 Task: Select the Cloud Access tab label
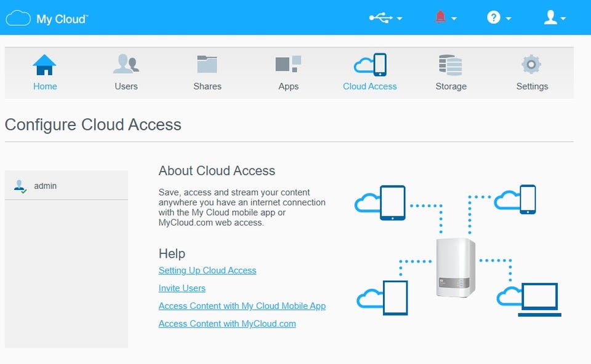pyautogui.click(x=370, y=86)
